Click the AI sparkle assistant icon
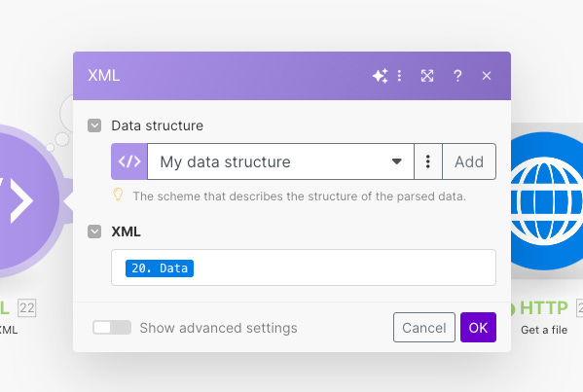583x392 pixels. click(380, 76)
